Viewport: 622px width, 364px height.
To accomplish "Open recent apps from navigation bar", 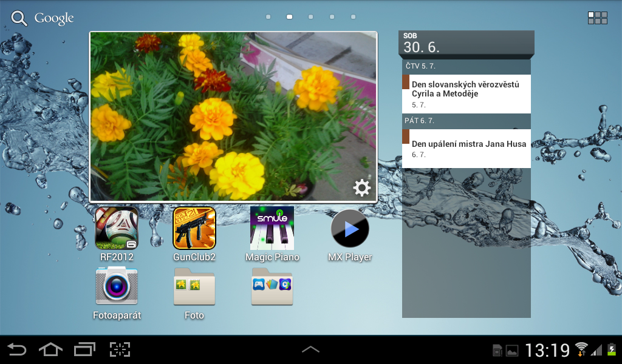I will click(x=84, y=349).
